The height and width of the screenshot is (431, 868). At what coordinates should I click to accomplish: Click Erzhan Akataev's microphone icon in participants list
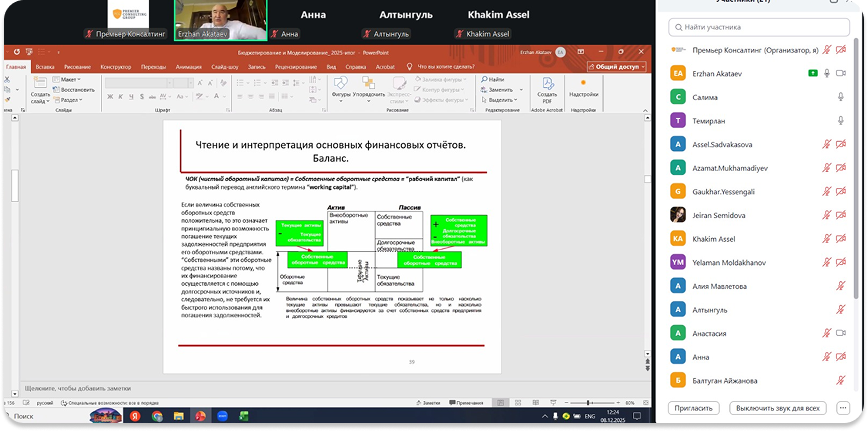(827, 73)
